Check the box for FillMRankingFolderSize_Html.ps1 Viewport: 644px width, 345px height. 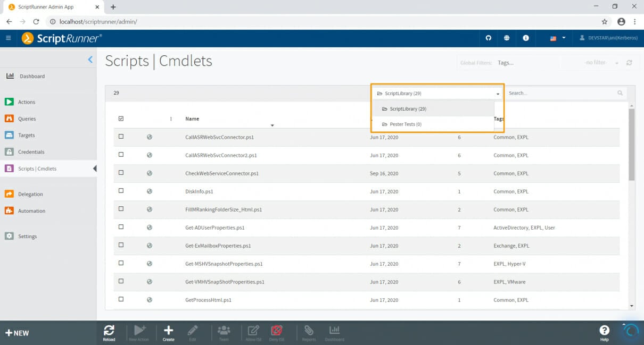point(121,209)
